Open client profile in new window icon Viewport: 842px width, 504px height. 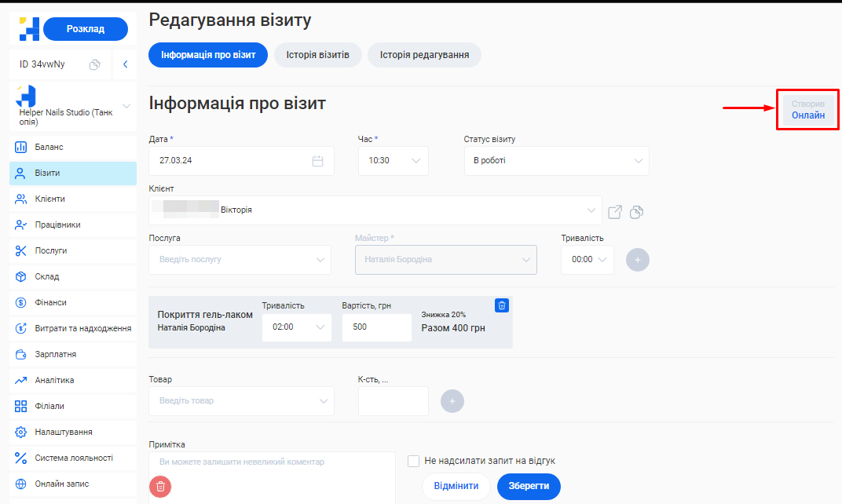click(x=616, y=212)
